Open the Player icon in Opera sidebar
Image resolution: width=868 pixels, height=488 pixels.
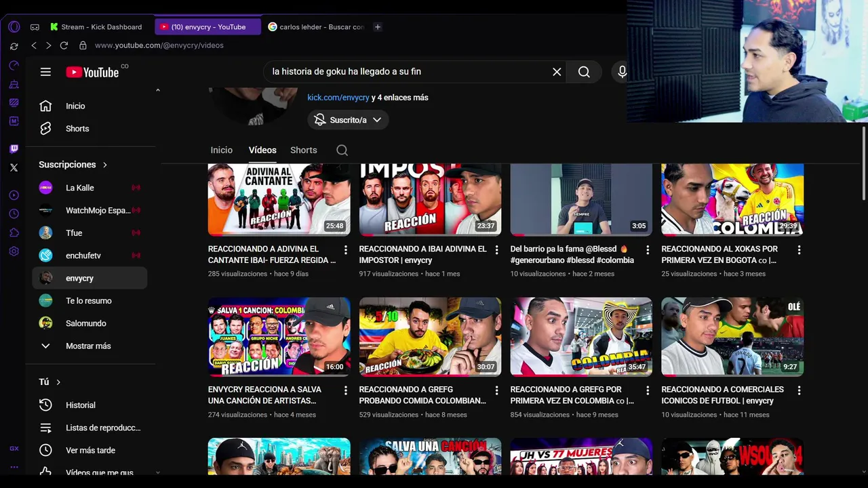[x=14, y=195]
